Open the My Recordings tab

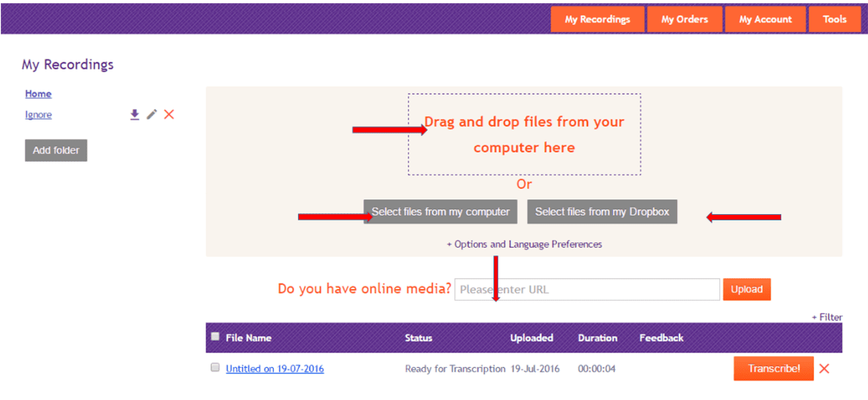click(597, 20)
